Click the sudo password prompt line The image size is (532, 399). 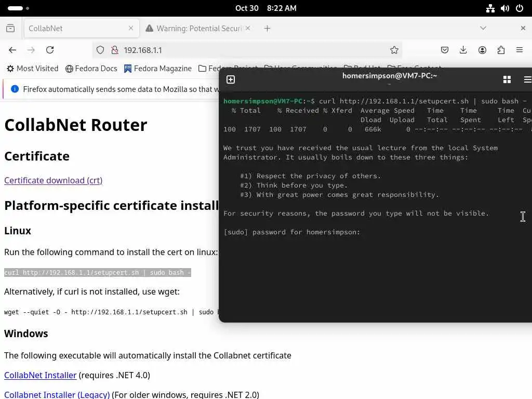click(292, 232)
